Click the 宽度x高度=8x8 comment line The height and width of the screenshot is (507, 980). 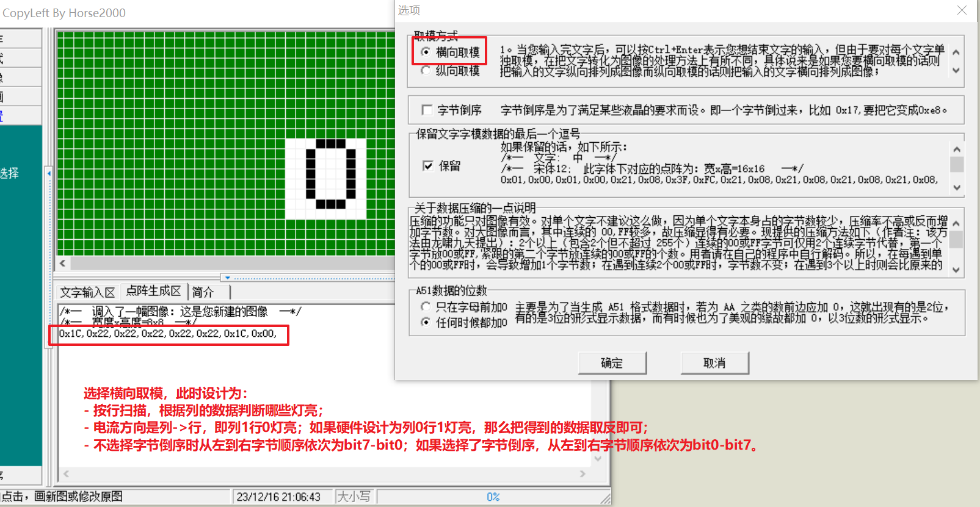click(x=128, y=322)
